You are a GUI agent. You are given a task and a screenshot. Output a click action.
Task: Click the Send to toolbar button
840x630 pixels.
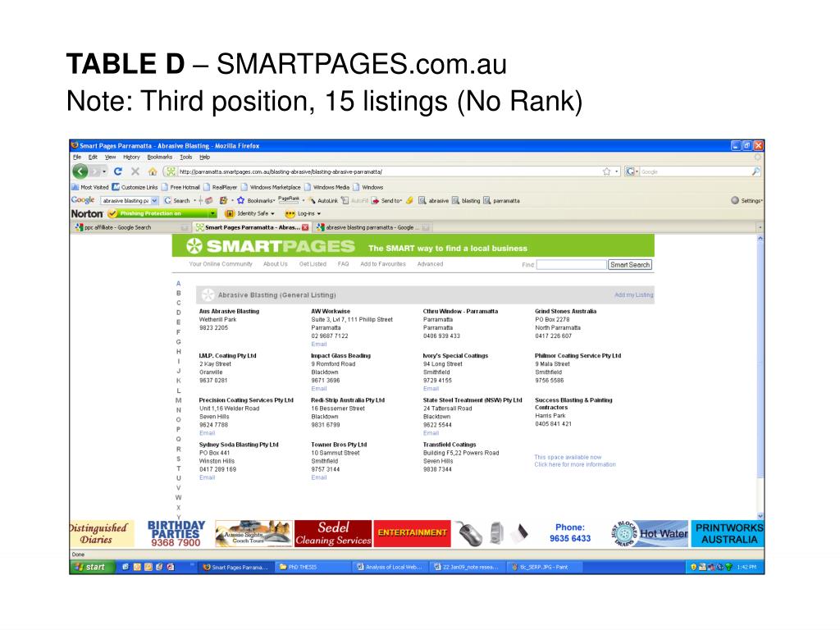tap(387, 200)
